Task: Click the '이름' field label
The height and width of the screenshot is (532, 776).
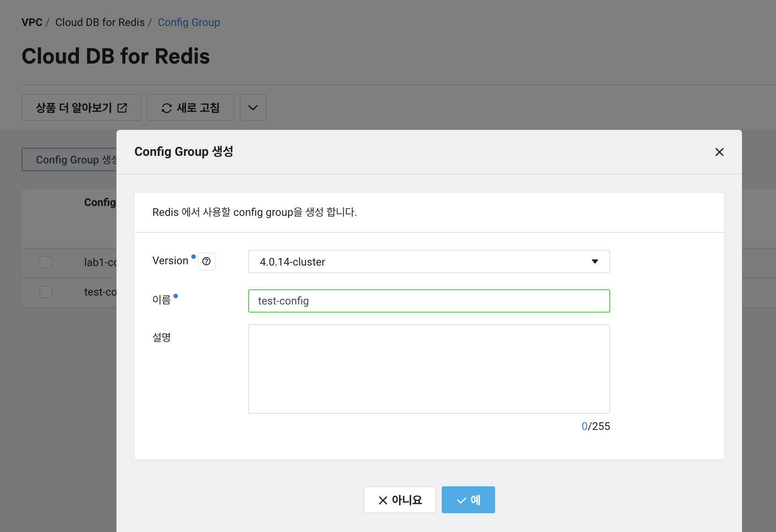Action: click(161, 300)
